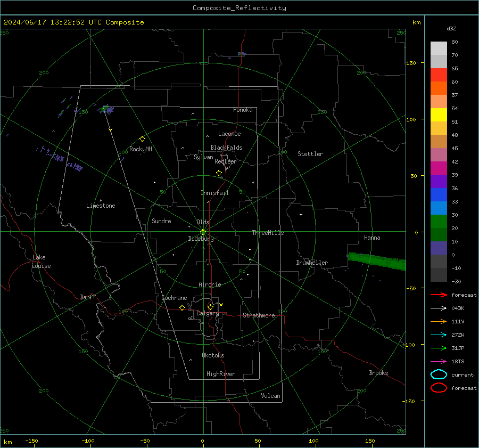Click the green 31JP arrow in legend
479x448 pixels.
439,348
